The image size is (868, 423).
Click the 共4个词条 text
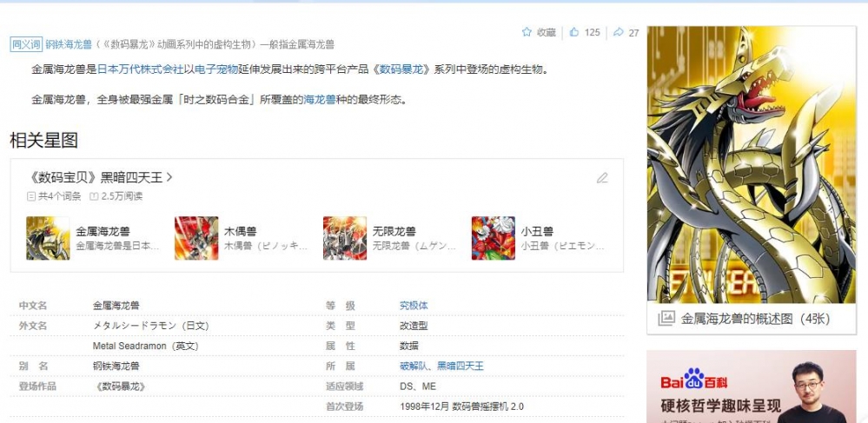59,196
